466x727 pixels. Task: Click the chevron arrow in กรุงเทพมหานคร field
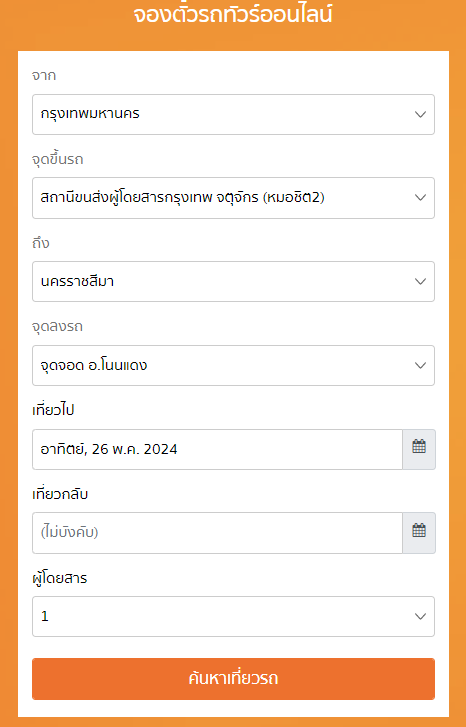coord(420,115)
